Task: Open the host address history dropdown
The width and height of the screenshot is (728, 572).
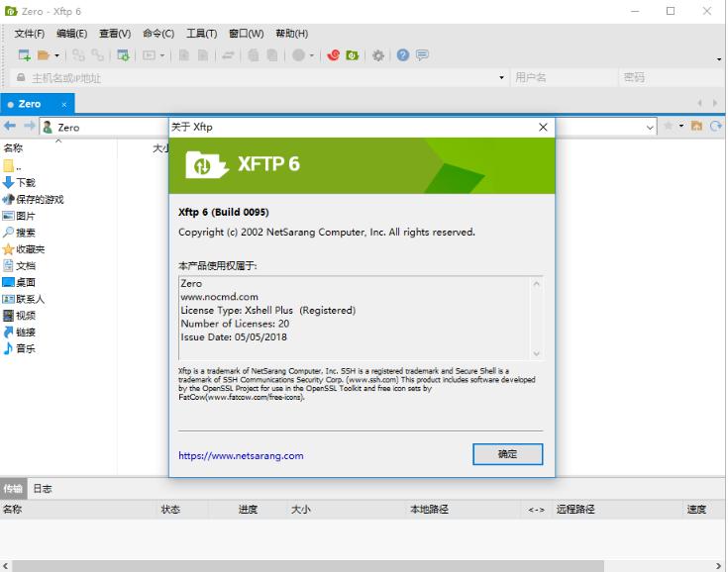Action: (x=501, y=77)
